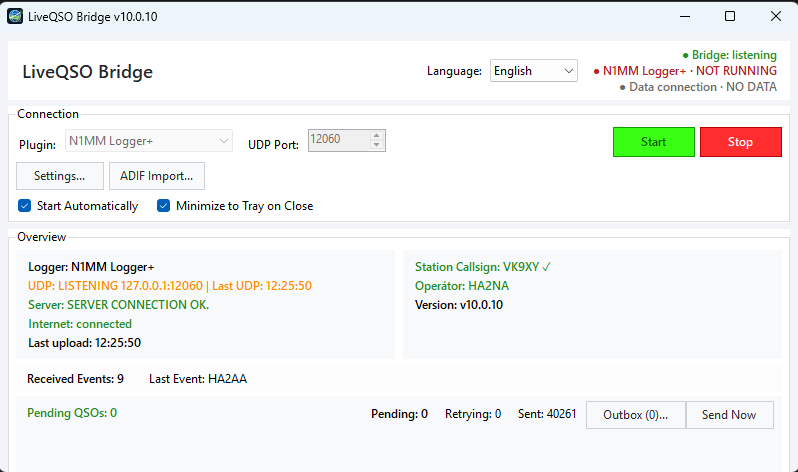798x472 pixels.
Task: Click the Last upload: 12:25:50 line
Action: [x=84, y=343]
